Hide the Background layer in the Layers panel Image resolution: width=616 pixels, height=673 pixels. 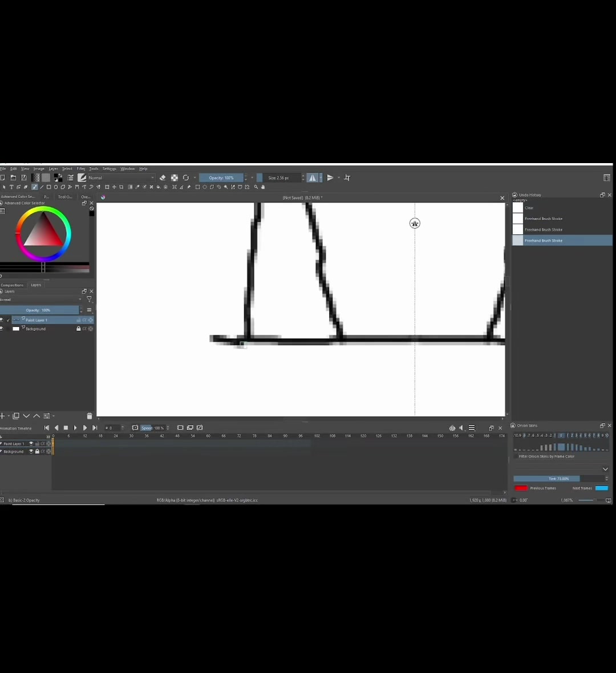click(x=2, y=329)
